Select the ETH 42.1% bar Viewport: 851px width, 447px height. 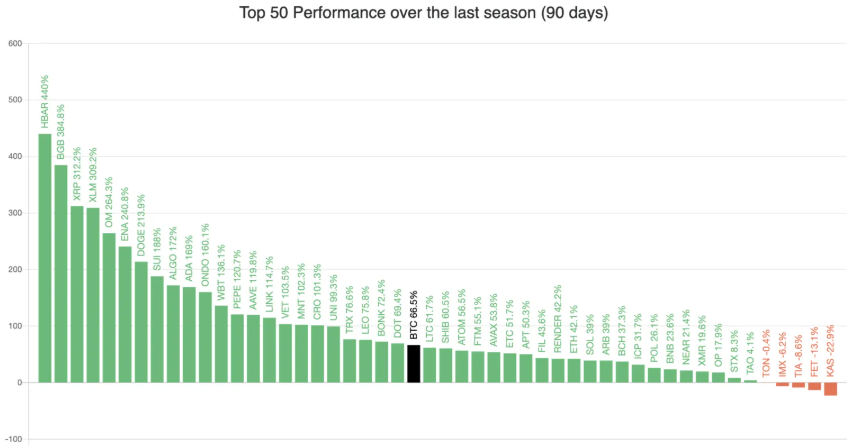coord(573,371)
